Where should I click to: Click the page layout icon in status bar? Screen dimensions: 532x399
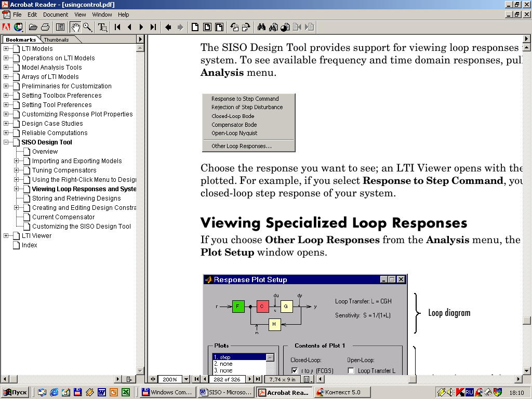point(308,379)
